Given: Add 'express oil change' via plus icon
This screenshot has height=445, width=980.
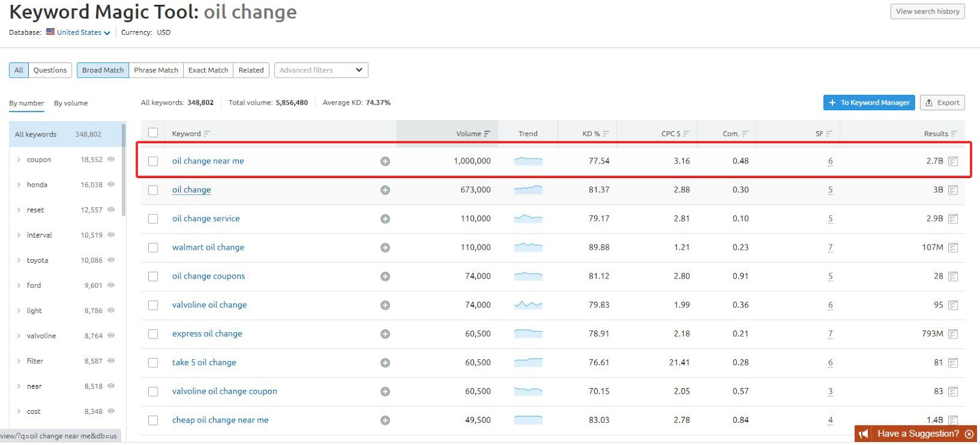Looking at the screenshot, I should (x=385, y=334).
